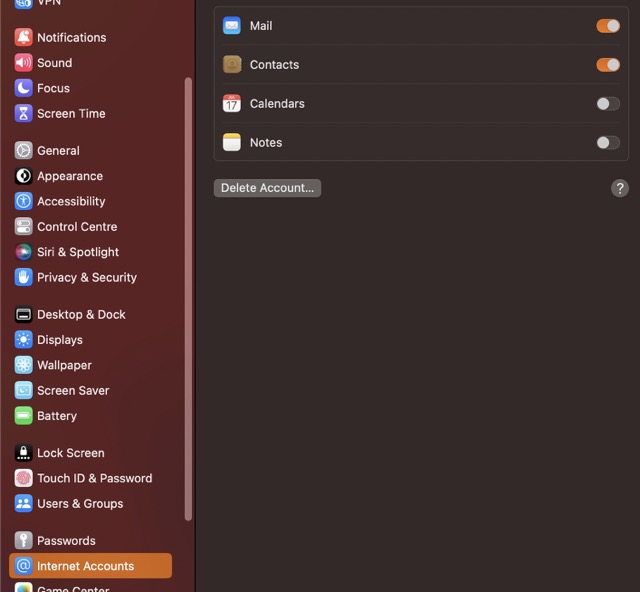Open Control Centre label

(x=77, y=227)
